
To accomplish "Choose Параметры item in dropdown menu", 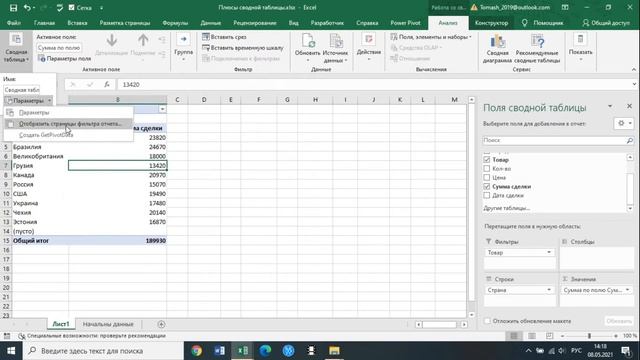I will tap(68, 112).
